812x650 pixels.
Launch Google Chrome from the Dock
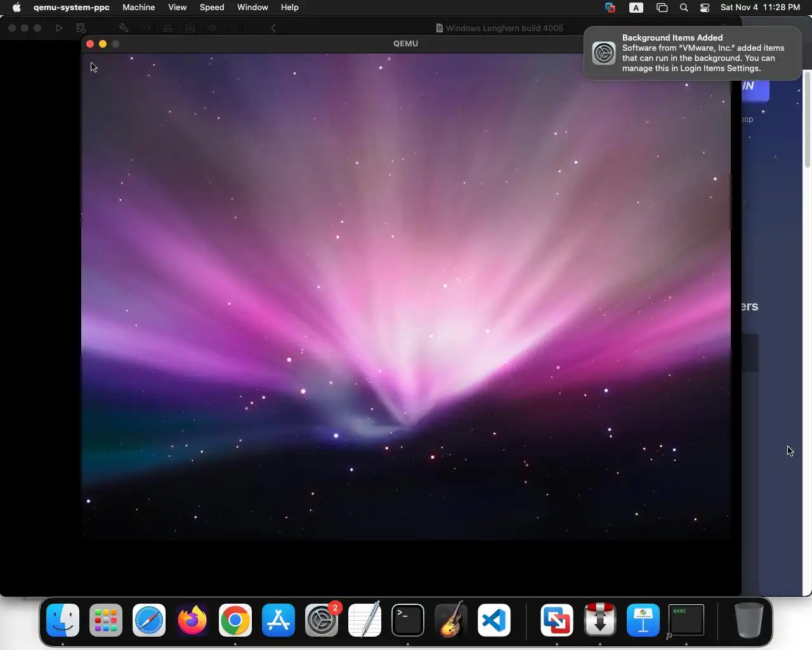click(235, 620)
